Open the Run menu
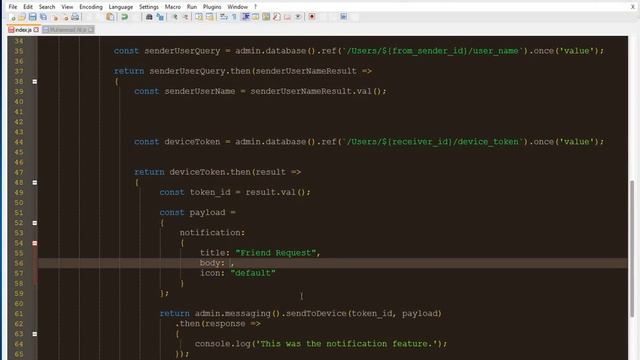The height and width of the screenshot is (360, 640). point(192,7)
